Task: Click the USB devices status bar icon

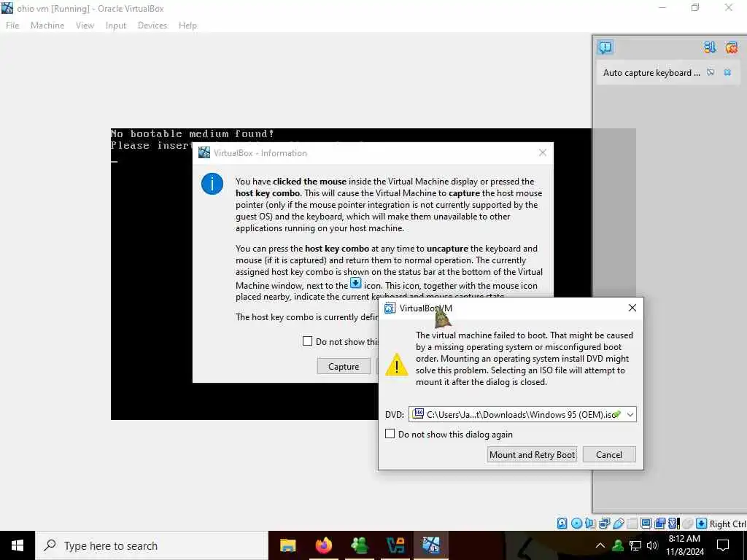Action: pos(619,524)
